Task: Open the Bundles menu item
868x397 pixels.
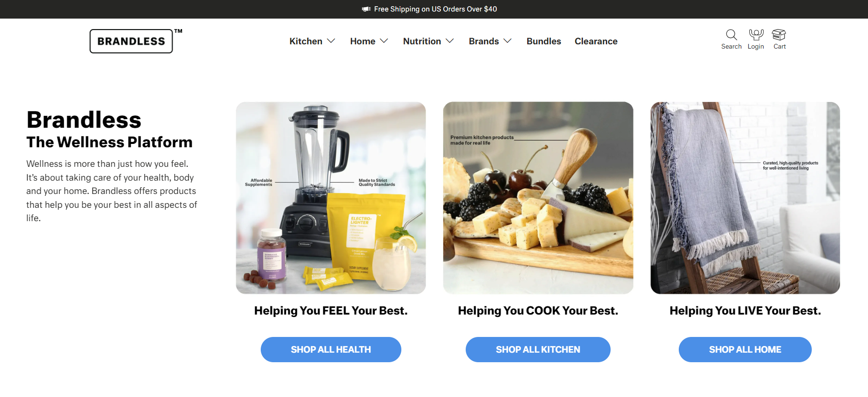Action: click(544, 41)
